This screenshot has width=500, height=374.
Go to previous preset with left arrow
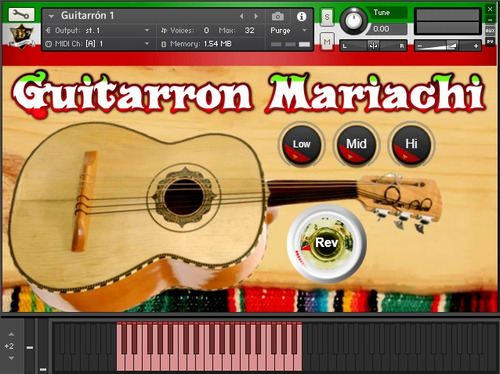point(242,16)
